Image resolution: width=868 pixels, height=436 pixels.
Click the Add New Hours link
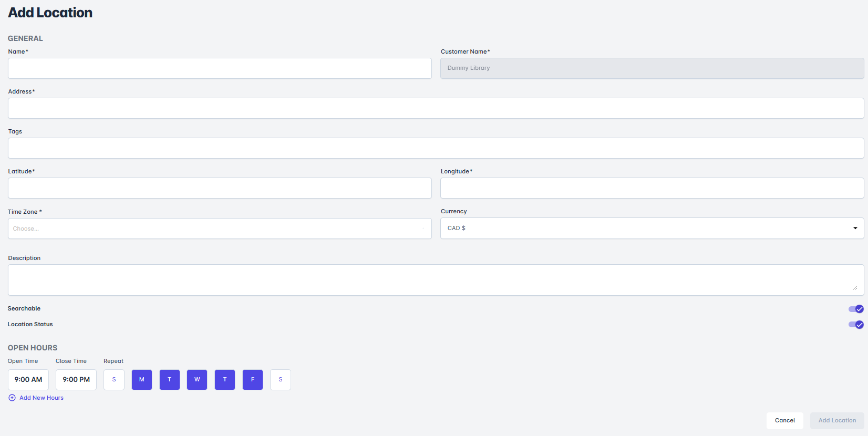point(42,398)
